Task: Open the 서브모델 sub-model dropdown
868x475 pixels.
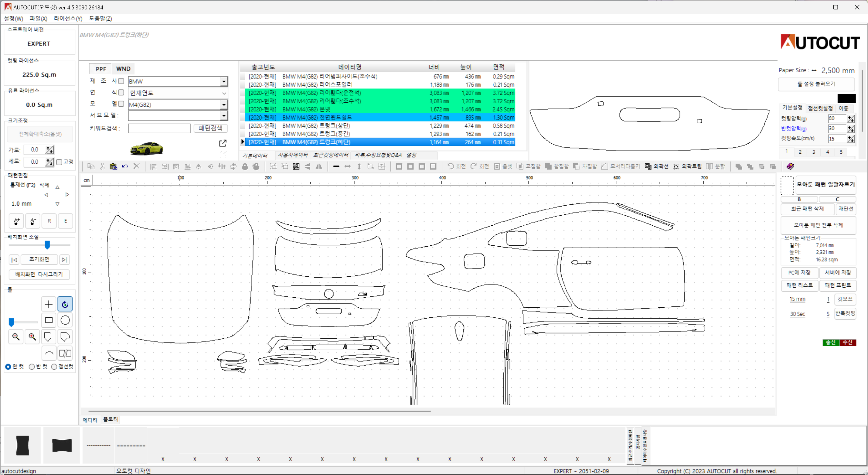Action: point(224,116)
